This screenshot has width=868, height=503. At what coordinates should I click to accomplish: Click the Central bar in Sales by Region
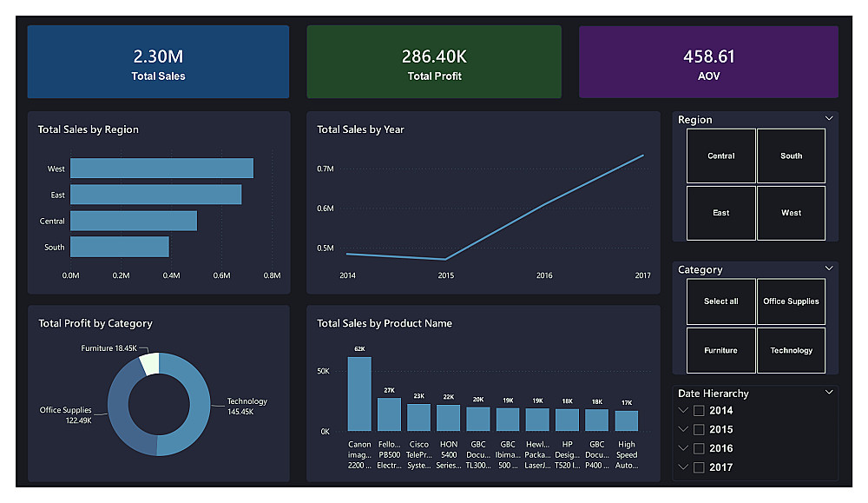point(134,221)
